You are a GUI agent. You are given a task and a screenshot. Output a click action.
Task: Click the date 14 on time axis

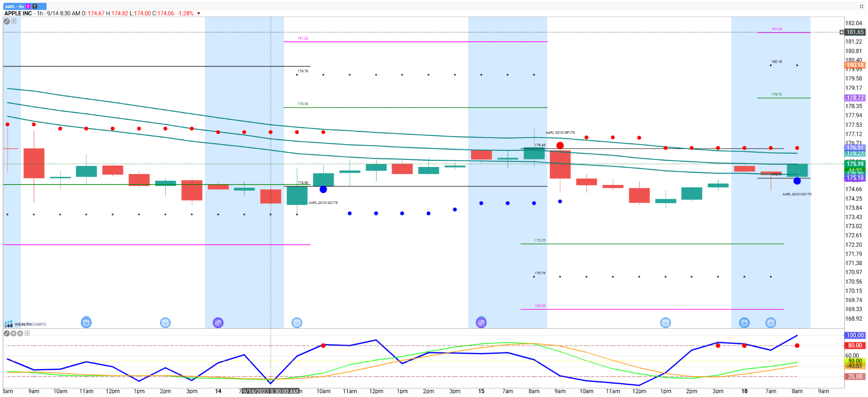tap(218, 391)
